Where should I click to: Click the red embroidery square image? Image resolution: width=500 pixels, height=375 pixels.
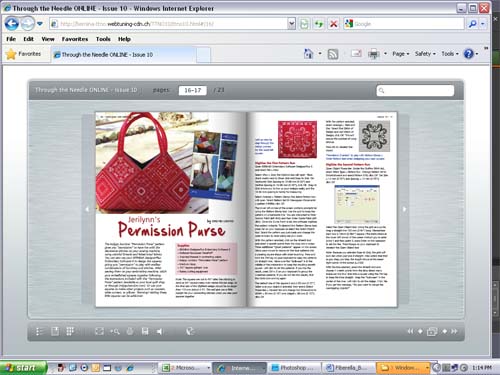coord(297,139)
